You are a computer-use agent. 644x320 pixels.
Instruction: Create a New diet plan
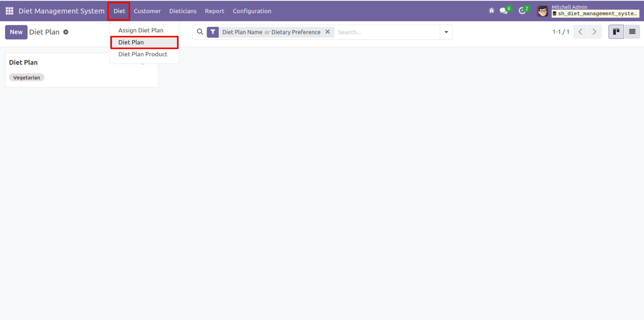pyautogui.click(x=16, y=32)
